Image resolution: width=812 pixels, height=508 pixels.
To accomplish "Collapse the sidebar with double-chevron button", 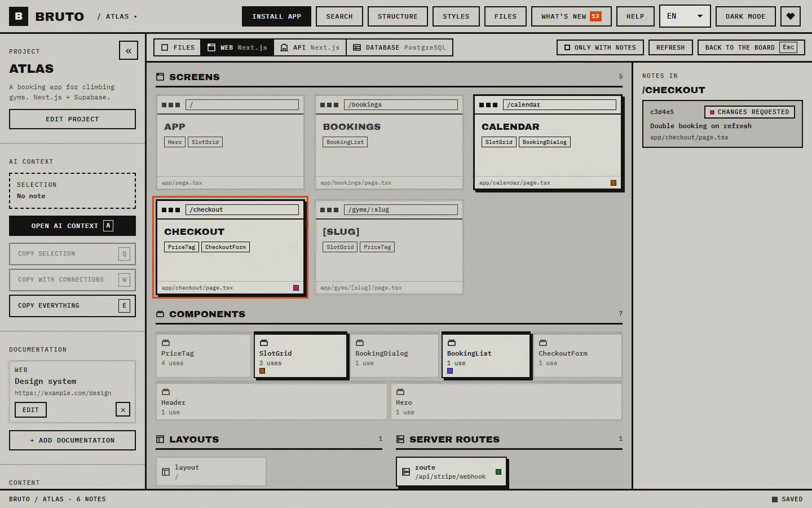I will coord(129,50).
